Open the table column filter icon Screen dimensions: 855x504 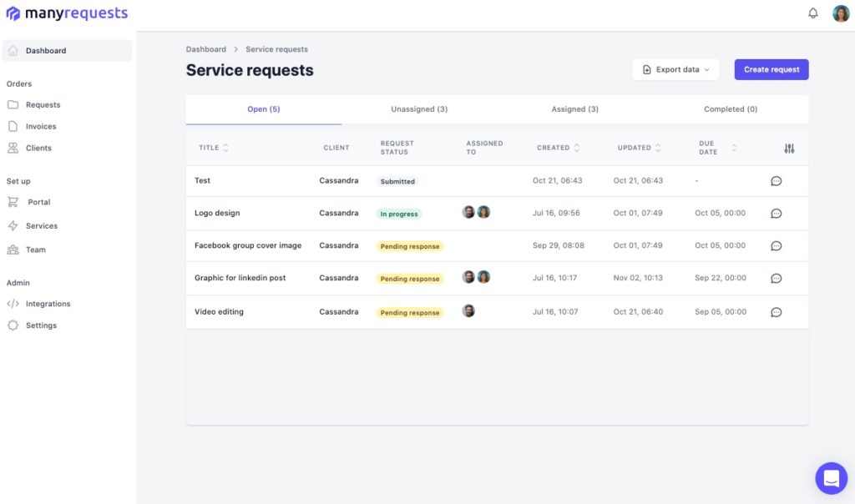(789, 148)
